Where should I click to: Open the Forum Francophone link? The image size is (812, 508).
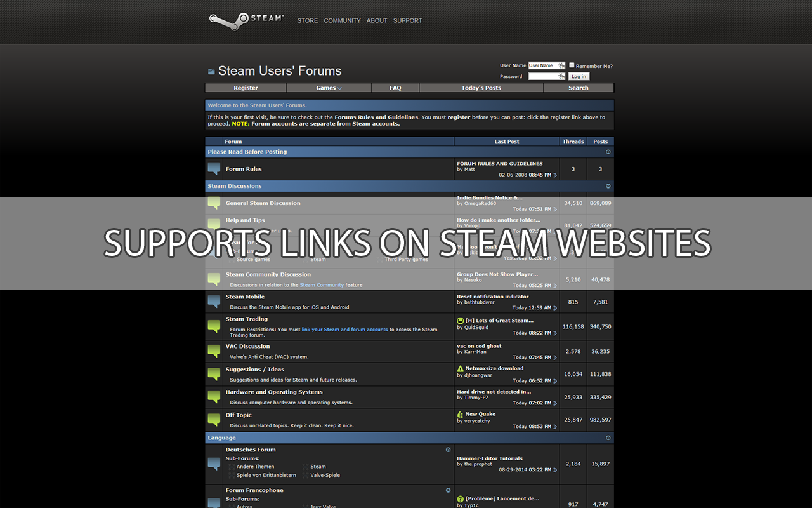(254, 490)
